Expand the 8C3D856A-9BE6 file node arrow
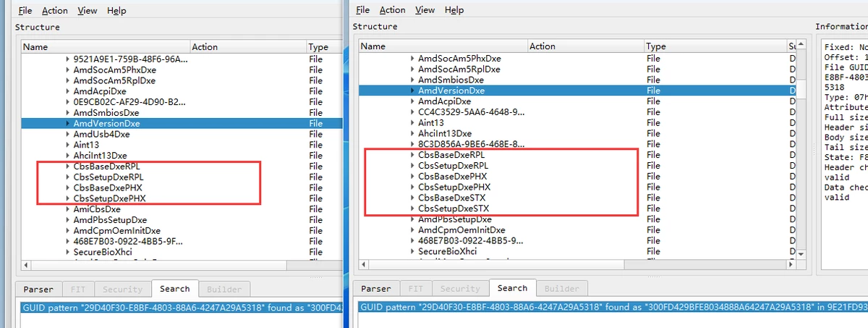Screen dimensions: 868x328 [412, 144]
